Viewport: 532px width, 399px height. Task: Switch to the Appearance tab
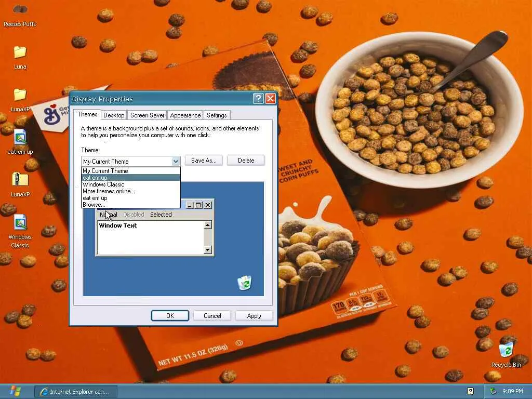pyautogui.click(x=185, y=115)
